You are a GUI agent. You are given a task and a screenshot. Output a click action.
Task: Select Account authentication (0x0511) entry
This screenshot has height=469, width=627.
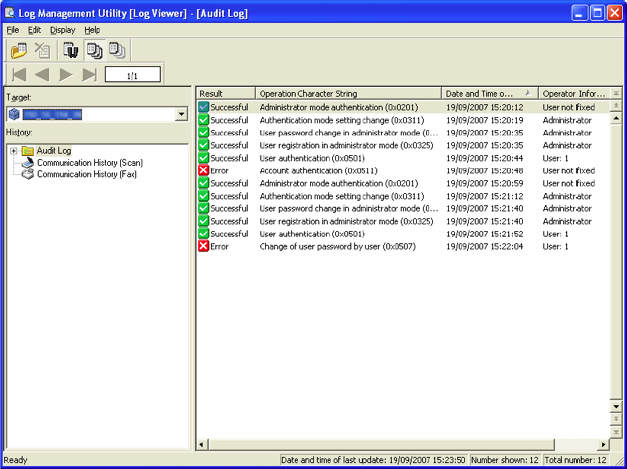[x=319, y=171]
